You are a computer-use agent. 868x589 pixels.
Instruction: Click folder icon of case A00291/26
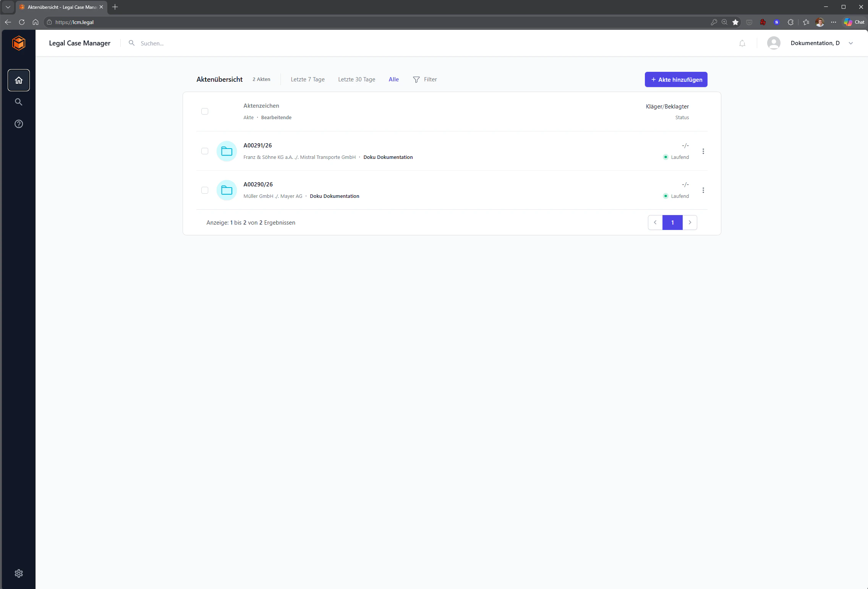click(x=227, y=151)
